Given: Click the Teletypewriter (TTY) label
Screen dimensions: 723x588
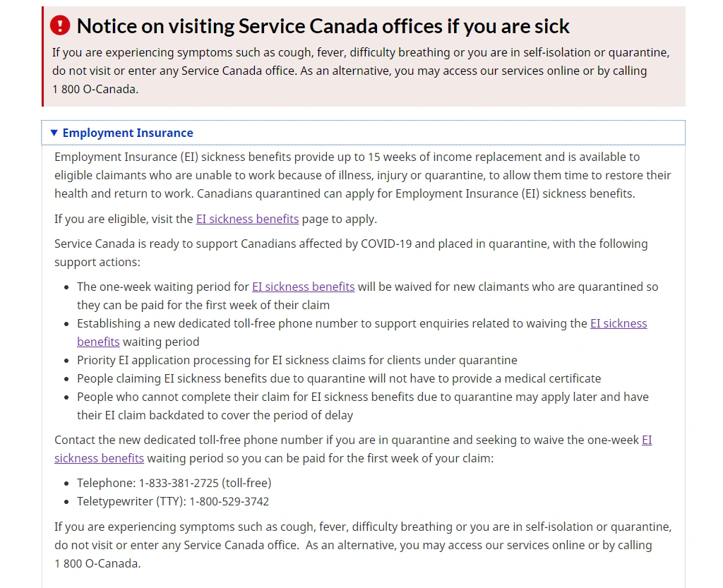Looking at the screenshot, I should tap(131, 501).
